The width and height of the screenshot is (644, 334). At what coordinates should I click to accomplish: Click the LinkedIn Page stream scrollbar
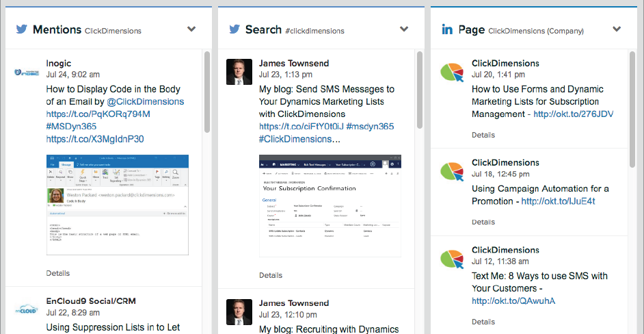[x=632, y=109]
